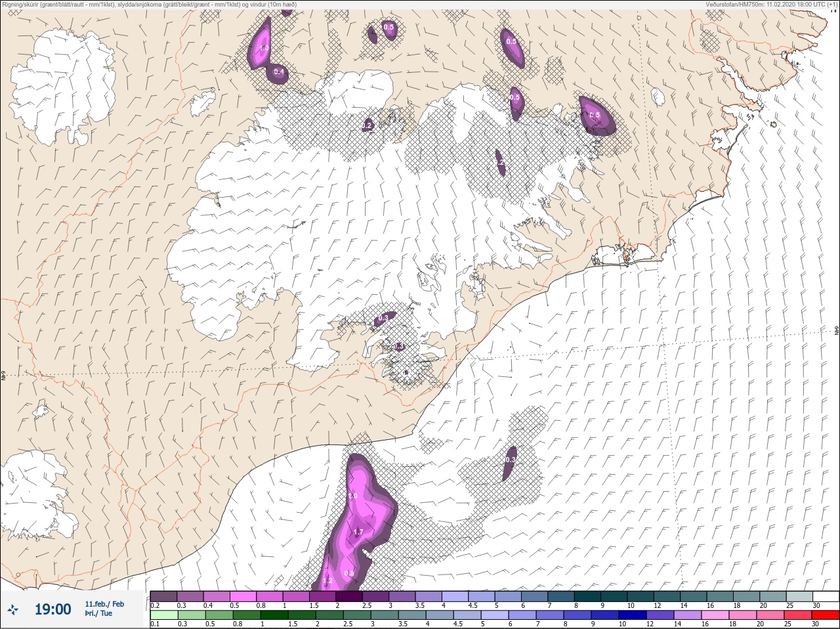Select the pink 0.5 swatch in the top legend row
This screenshot has height=629, width=840.
(x=243, y=596)
